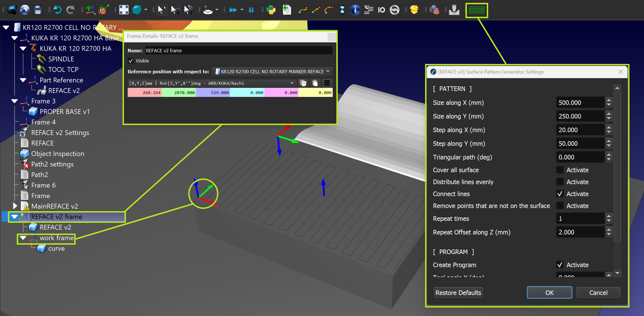Click the Undo arrow icon
Viewport: 644px width, 316px height.
tap(57, 10)
